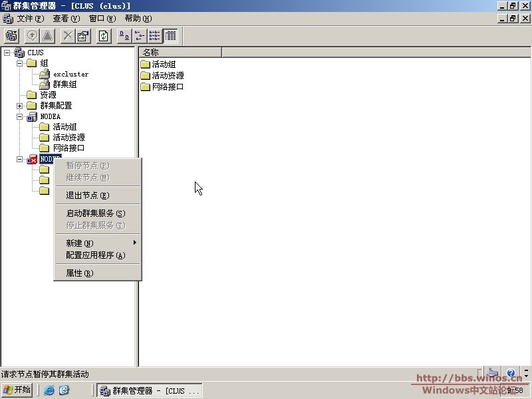
Task: Switch to list view
Action: (154, 36)
